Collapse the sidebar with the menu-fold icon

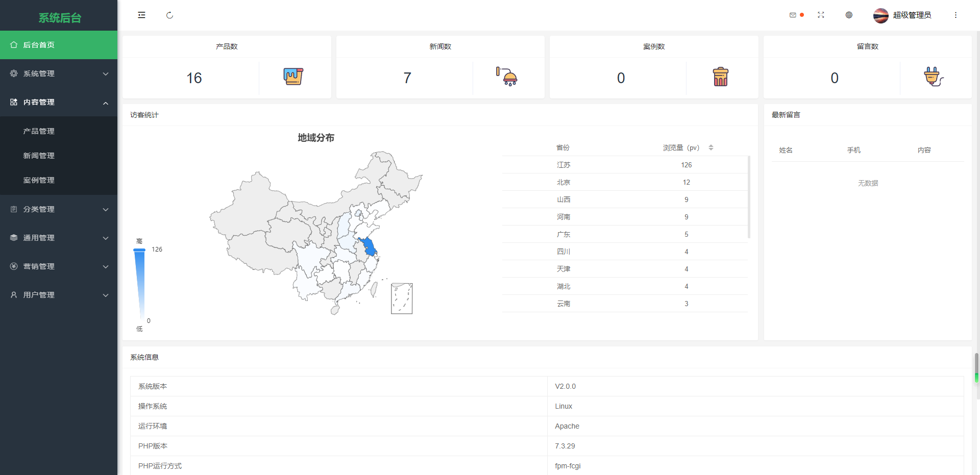coord(141,15)
